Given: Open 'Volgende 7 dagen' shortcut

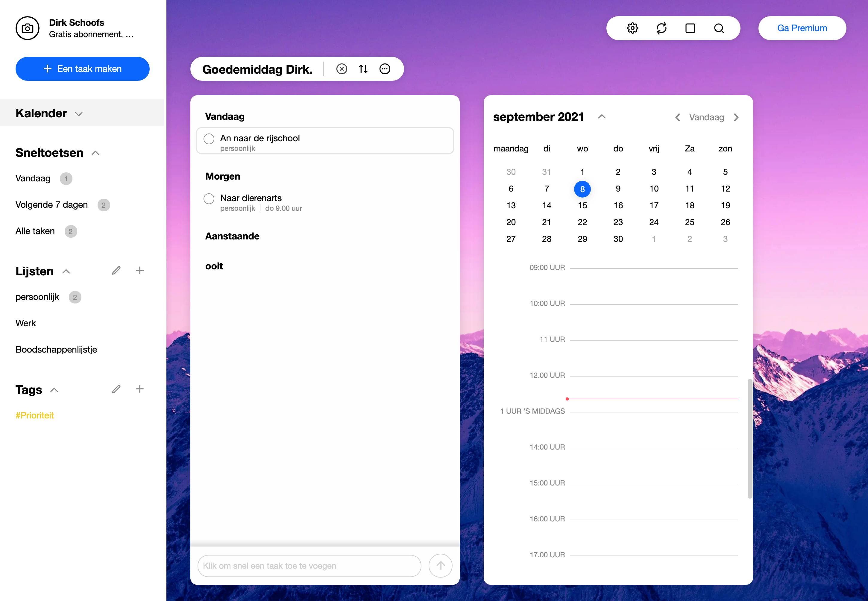Looking at the screenshot, I should coord(51,205).
